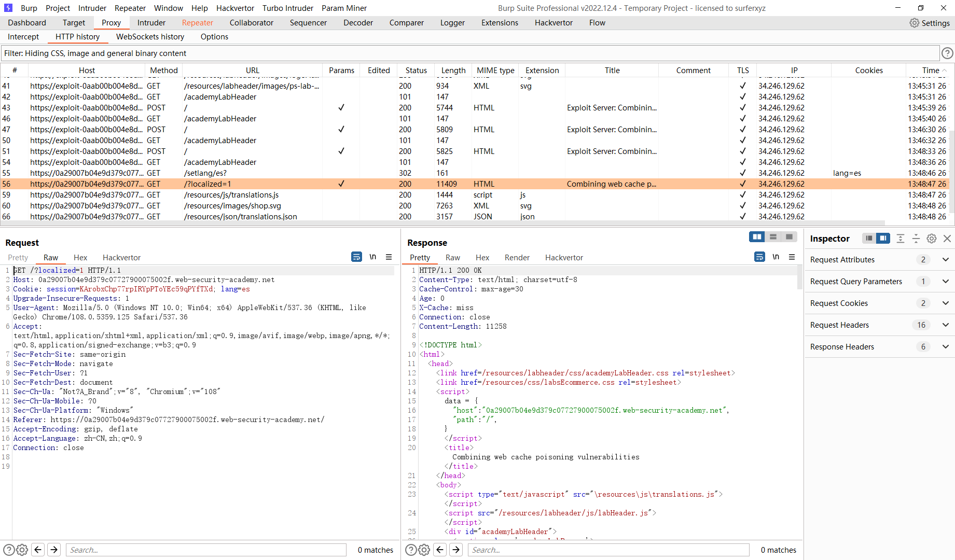The height and width of the screenshot is (560, 955).
Task: Sort history by Length column
Action: (453, 71)
